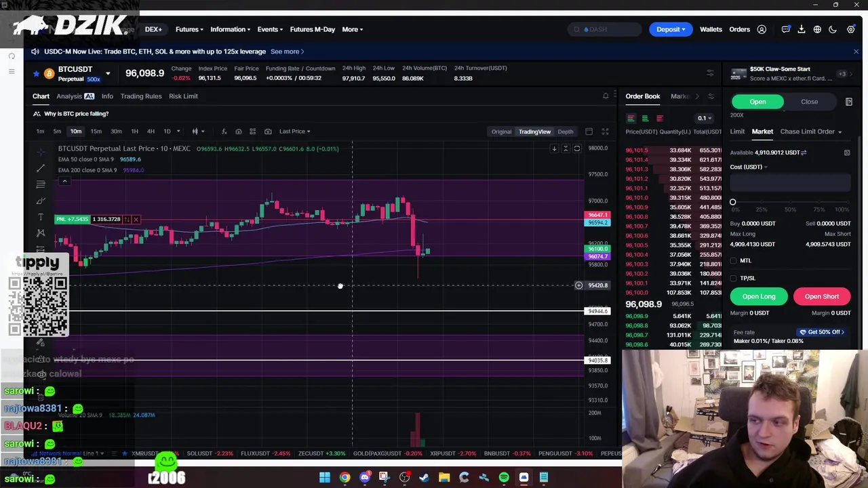Open the Last Price dropdown
Screen dimensions: 868x488
tap(294, 131)
